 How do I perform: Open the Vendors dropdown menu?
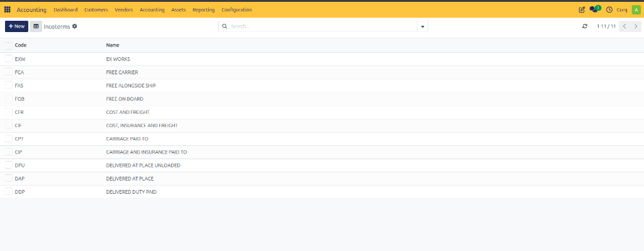pos(124,9)
